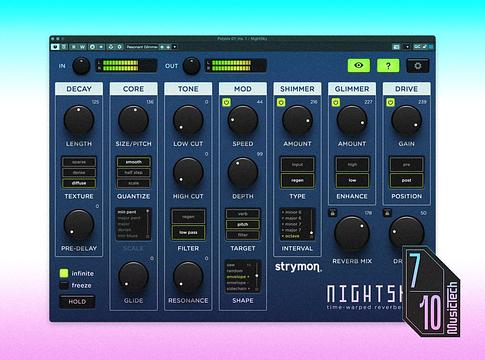Image resolution: width=485 pixels, height=360 pixels.
Task: Set glimmer enhance to low
Action: (352, 180)
